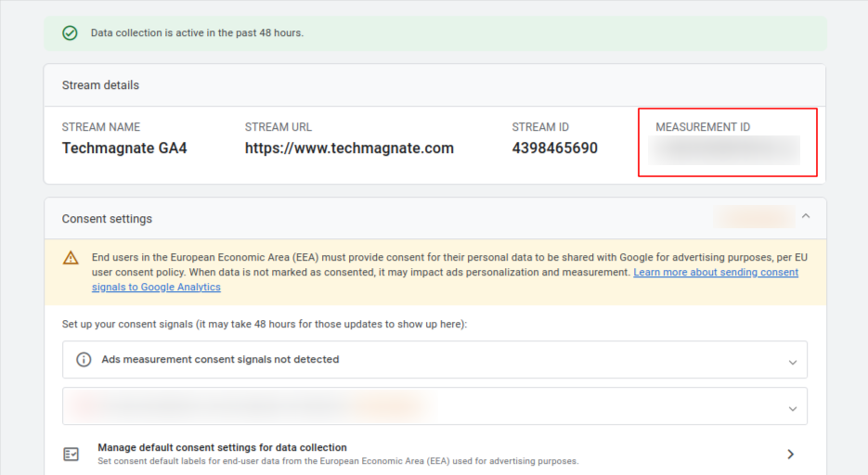The image size is (868, 475).
Task: Expand Ads measurement consent signals row
Action: [792, 361]
